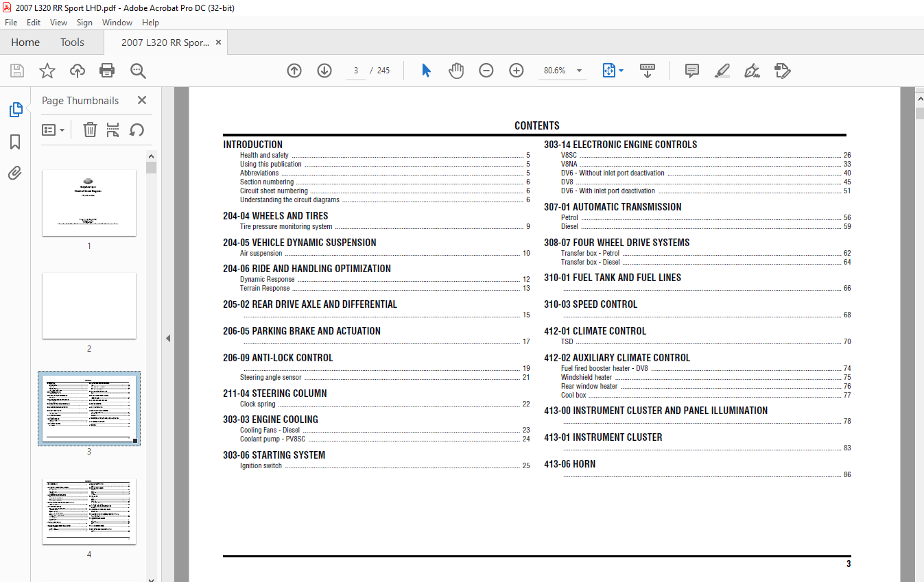Screen dimensions: 924x582
Task: Select page 2 thumbnail
Action: [x=89, y=306]
